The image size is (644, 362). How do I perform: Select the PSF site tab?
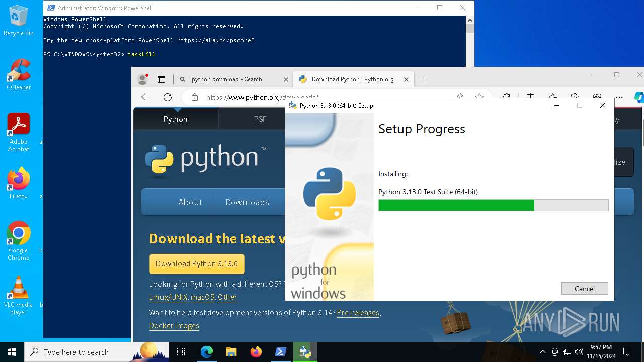point(260,119)
